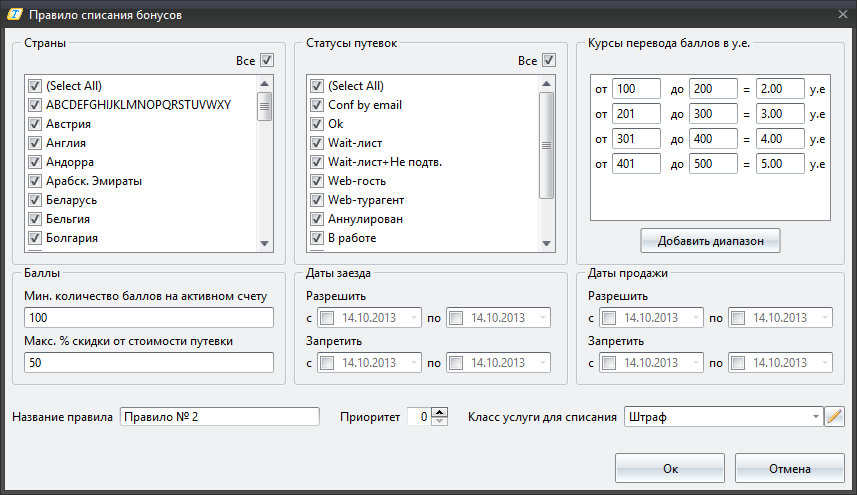The width and height of the screenshot is (857, 495).
Task: Open the Класс услуги для списания dropdown
Action: pyautogui.click(x=816, y=416)
